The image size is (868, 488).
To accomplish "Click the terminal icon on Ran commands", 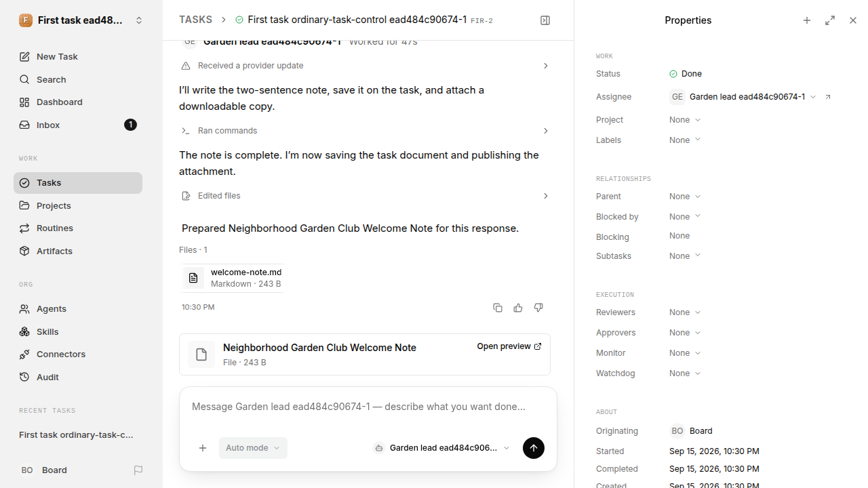I will click(x=186, y=131).
